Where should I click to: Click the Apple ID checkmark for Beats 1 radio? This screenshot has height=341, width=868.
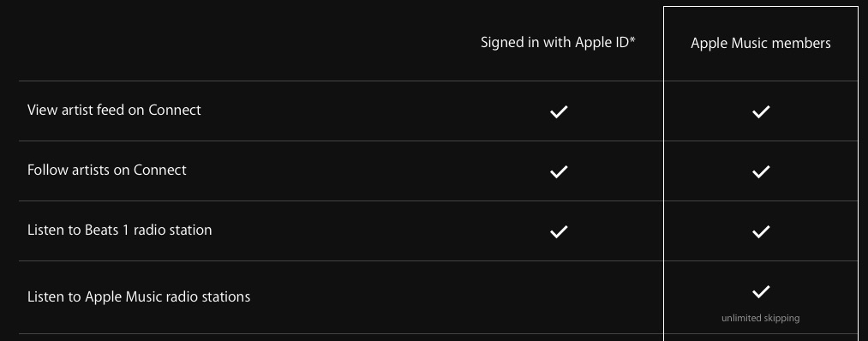click(559, 230)
